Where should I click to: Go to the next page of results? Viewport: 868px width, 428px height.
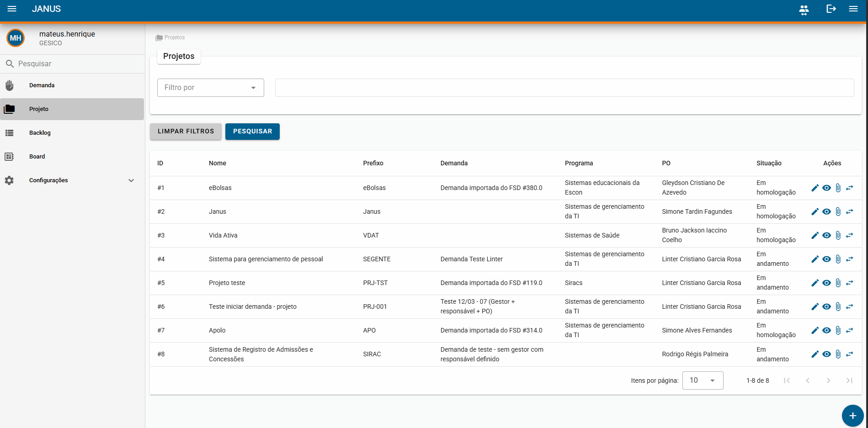pyautogui.click(x=828, y=380)
